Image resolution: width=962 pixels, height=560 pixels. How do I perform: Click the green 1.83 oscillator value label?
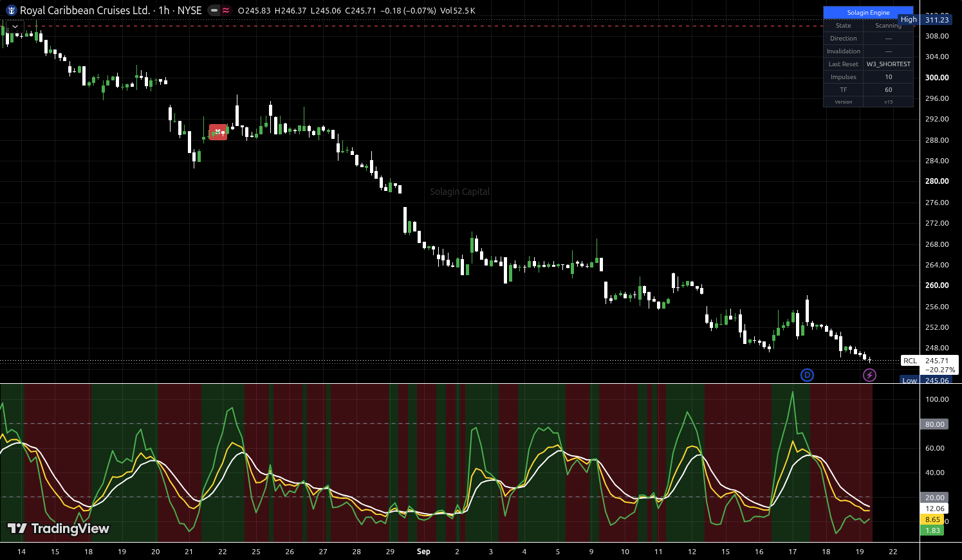[932, 530]
